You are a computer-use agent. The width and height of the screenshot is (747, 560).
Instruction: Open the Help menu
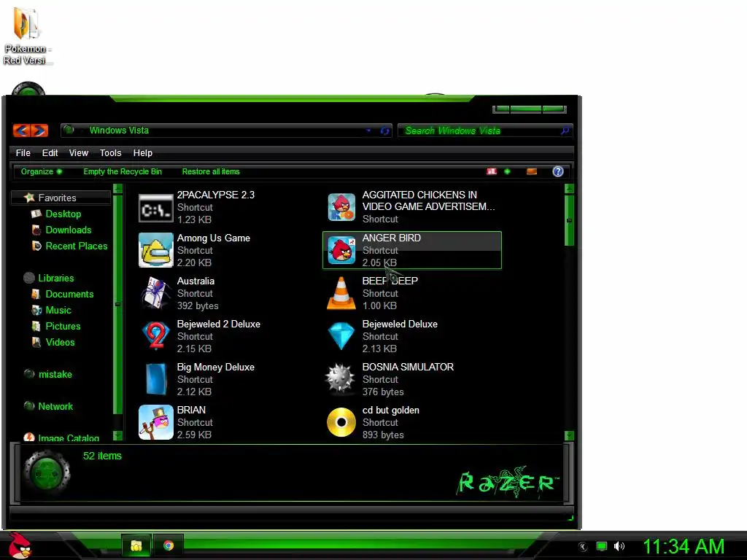click(x=142, y=153)
